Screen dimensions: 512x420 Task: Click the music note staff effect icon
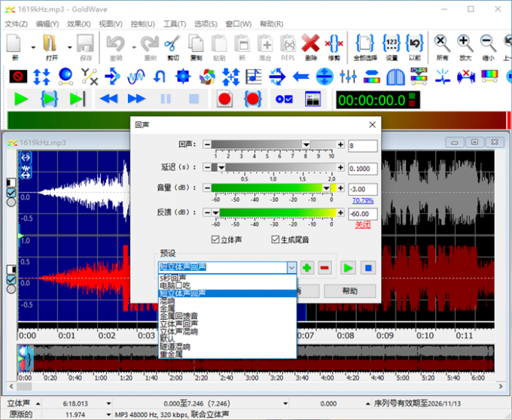click(x=254, y=77)
